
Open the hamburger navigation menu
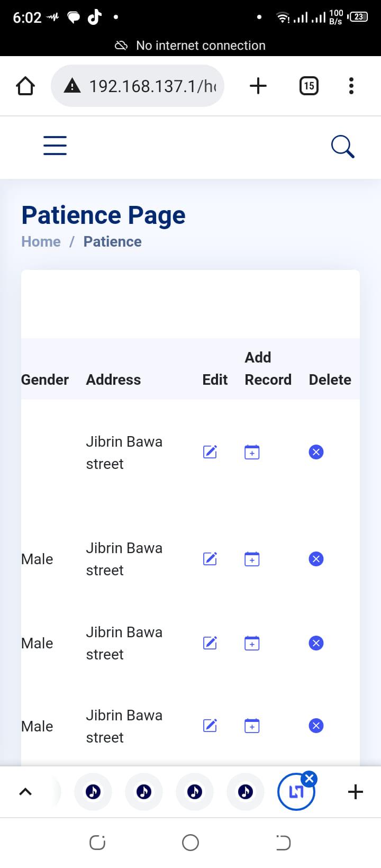pyautogui.click(x=55, y=146)
